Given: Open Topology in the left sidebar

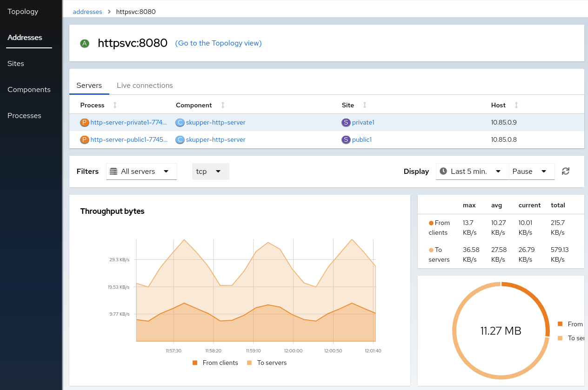Looking at the screenshot, I should [23, 11].
